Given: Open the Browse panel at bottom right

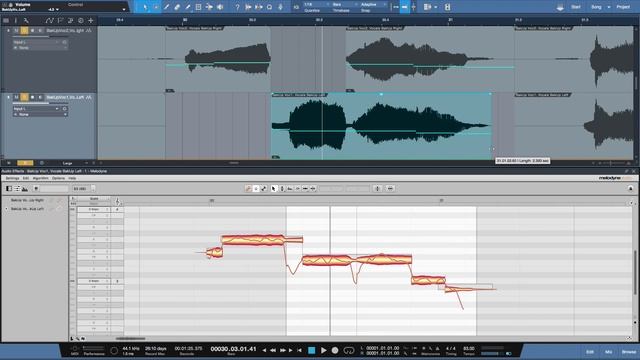Looking at the screenshot, I should click(x=629, y=352).
